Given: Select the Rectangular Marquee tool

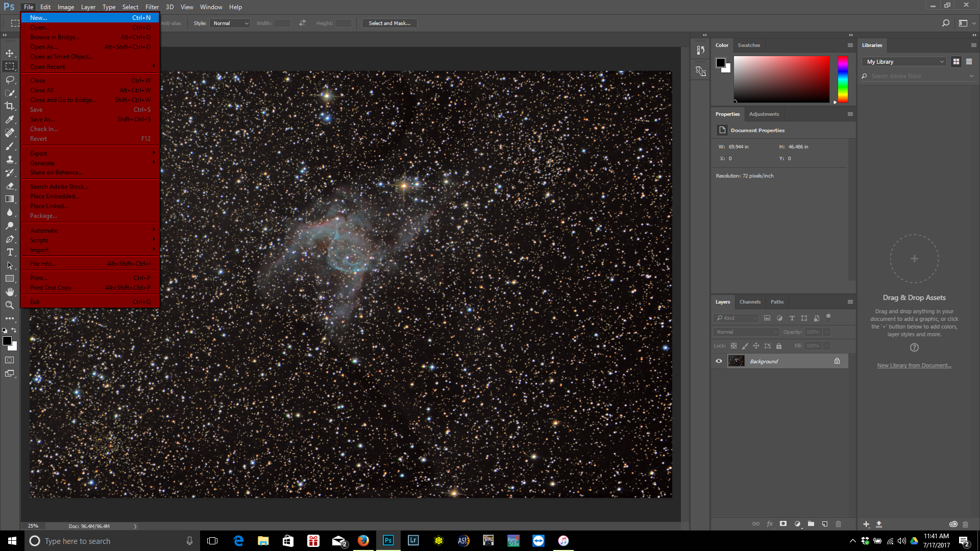Looking at the screenshot, I should (x=10, y=66).
